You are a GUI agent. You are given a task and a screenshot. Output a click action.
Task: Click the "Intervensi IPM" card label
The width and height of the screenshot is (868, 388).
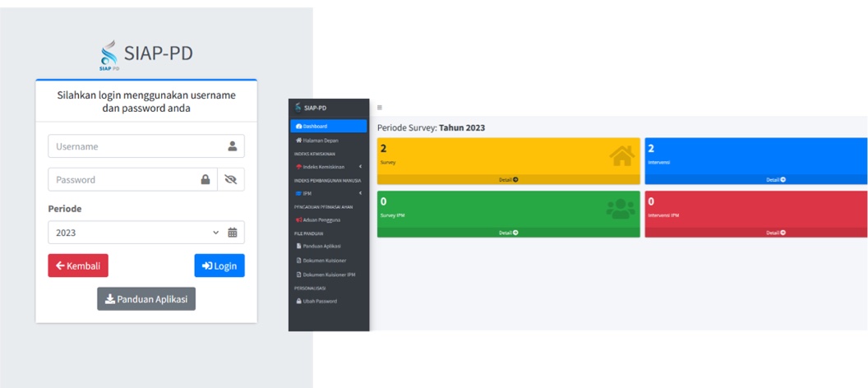[663, 215]
